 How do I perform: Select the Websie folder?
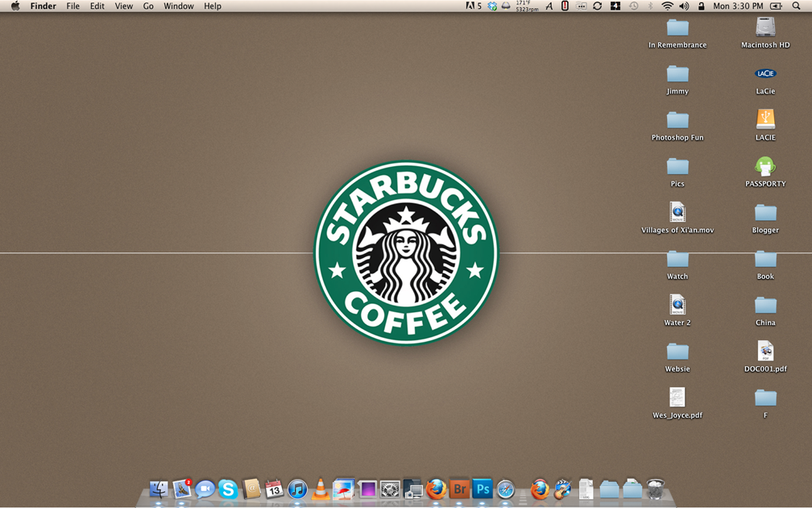(x=677, y=352)
